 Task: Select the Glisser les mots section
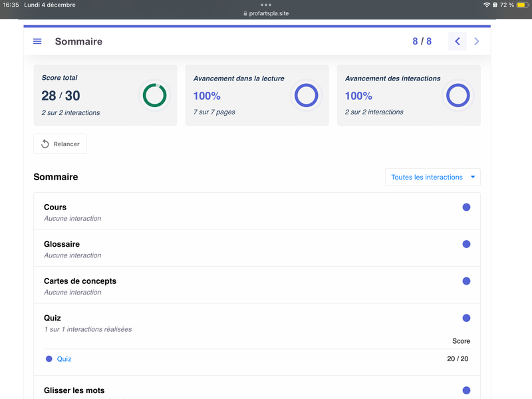74,390
